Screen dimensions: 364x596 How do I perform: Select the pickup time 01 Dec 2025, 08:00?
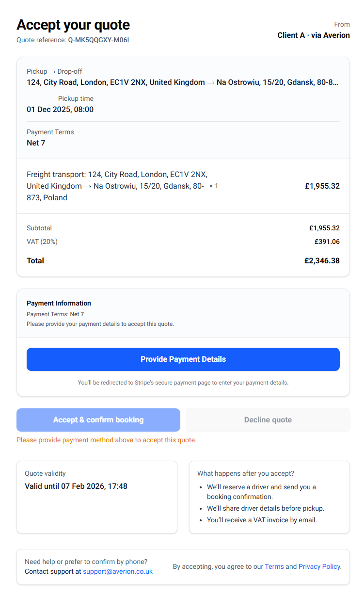point(60,110)
